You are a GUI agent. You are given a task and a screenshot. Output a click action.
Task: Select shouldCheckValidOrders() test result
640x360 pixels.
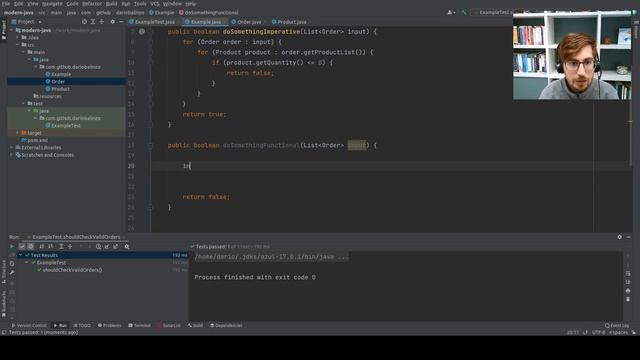coord(72,270)
